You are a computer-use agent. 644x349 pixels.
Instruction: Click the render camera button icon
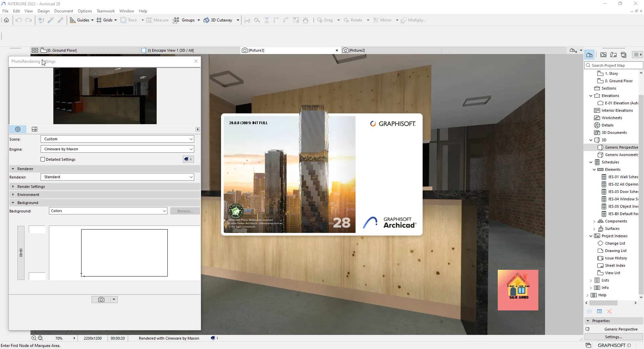[101, 300]
